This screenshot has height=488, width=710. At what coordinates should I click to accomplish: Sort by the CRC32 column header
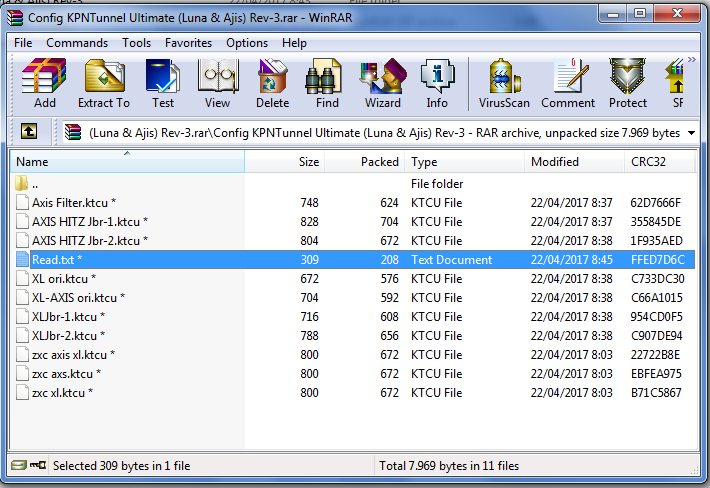(x=660, y=162)
